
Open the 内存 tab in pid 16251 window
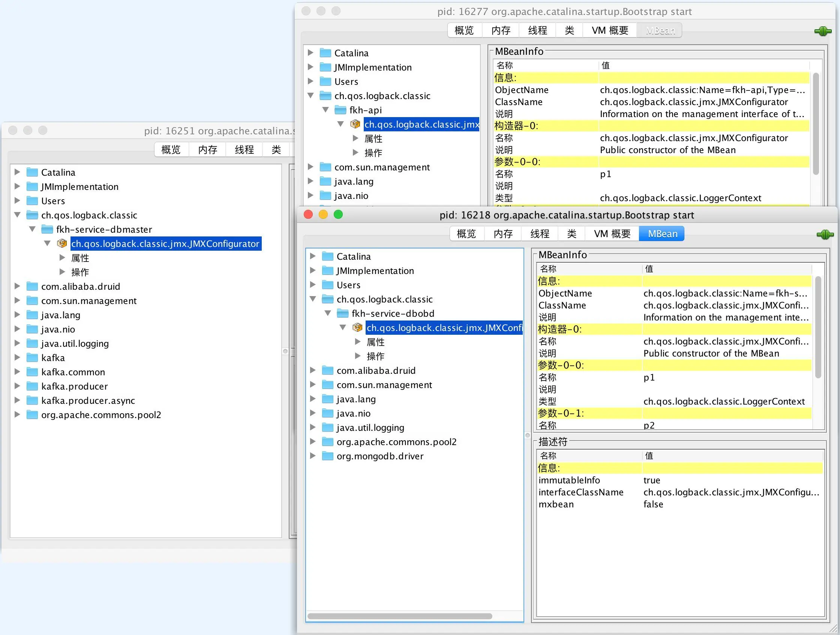coord(207,150)
